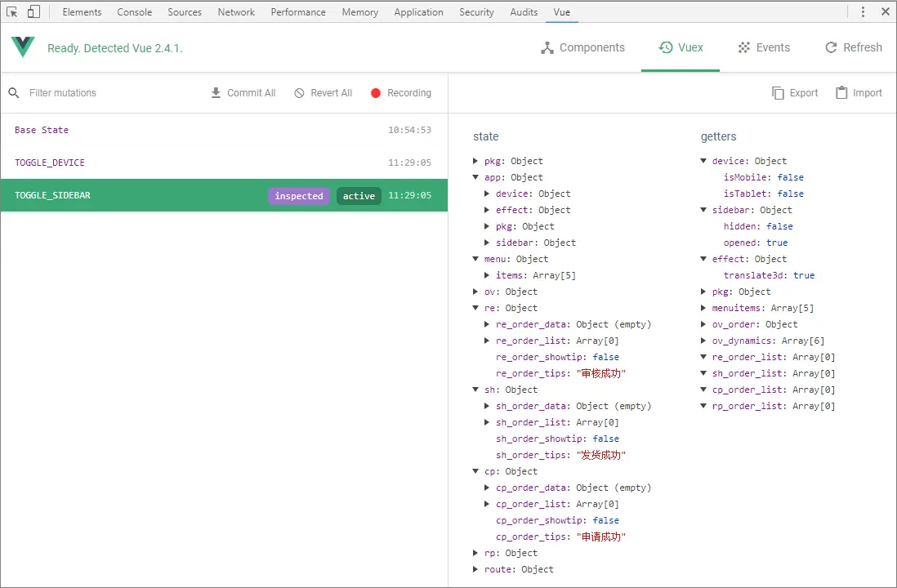Select the Base State entry
Image resolution: width=897 pixels, height=588 pixels.
(x=224, y=130)
